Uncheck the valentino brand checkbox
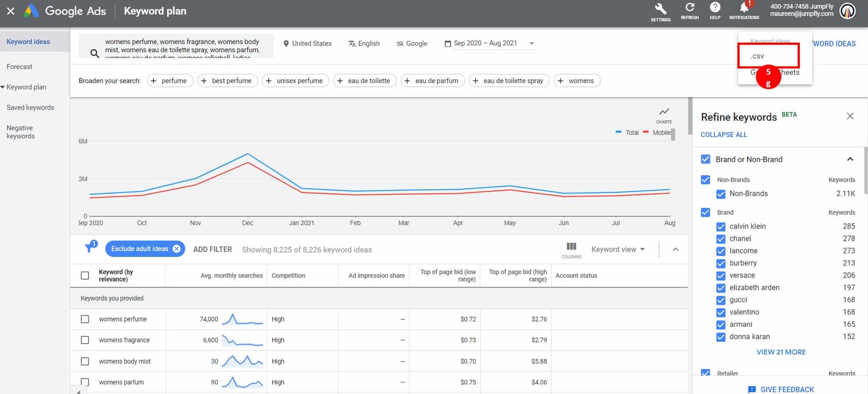This screenshot has width=868, height=394. point(721,313)
